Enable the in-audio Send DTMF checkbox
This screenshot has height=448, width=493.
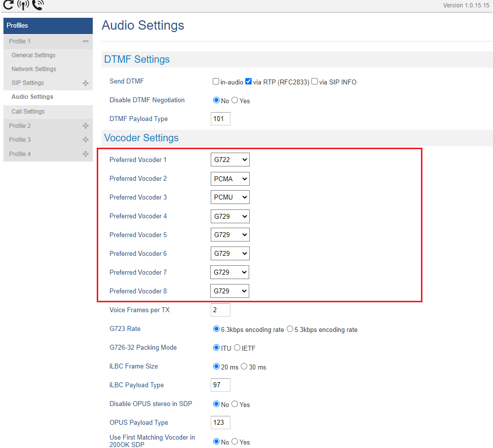pyautogui.click(x=216, y=81)
